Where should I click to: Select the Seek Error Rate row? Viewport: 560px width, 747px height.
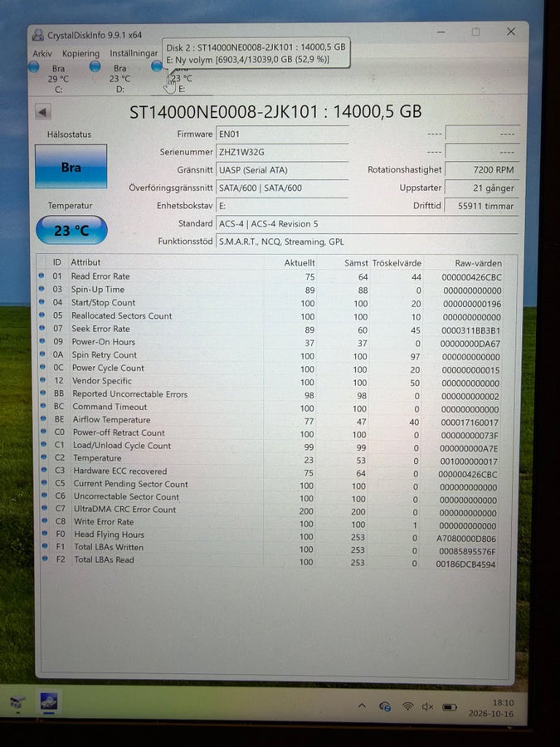point(270,330)
